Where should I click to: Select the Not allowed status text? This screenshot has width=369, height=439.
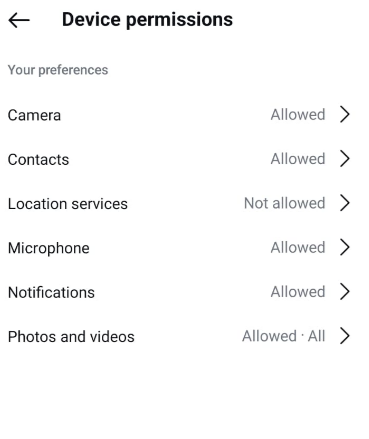284,203
